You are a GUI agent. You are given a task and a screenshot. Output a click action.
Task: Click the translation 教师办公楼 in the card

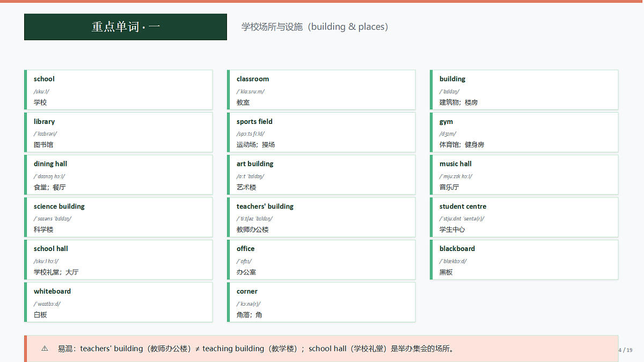coord(253,230)
